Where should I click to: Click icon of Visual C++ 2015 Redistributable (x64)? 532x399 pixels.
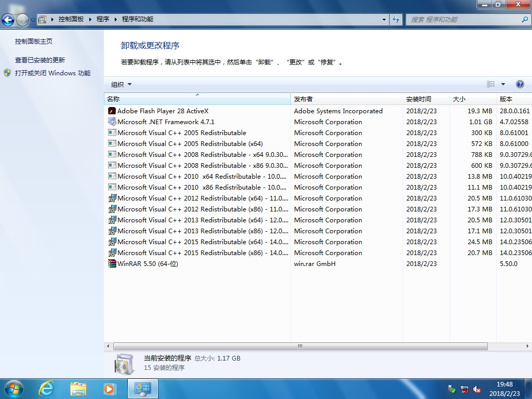pos(112,242)
